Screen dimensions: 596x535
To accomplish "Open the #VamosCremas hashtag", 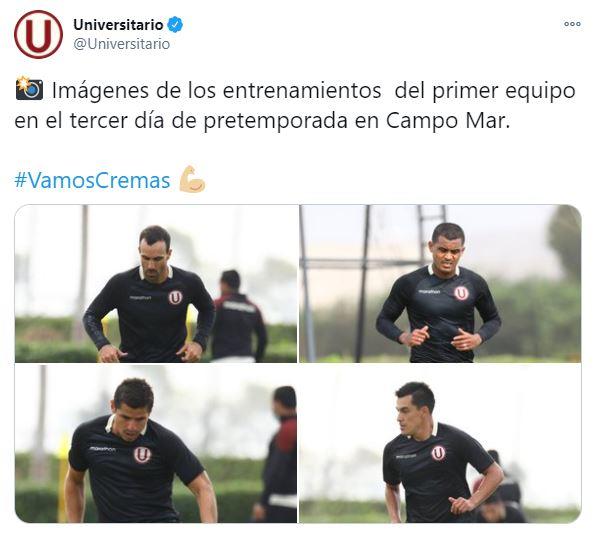I will pyautogui.click(x=92, y=180).
